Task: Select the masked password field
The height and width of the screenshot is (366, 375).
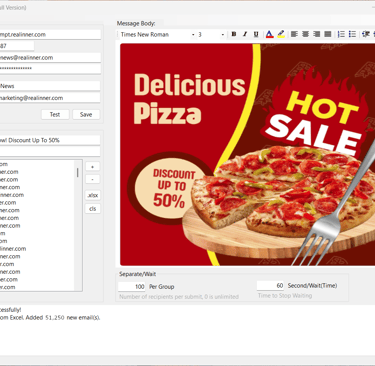Action: click(x=50, y=68)
